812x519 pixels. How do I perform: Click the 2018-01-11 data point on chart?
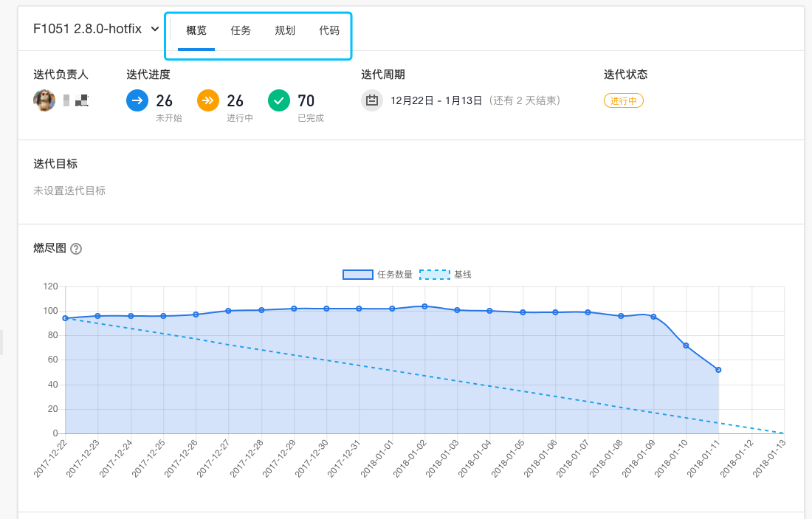tap(718, 370)
